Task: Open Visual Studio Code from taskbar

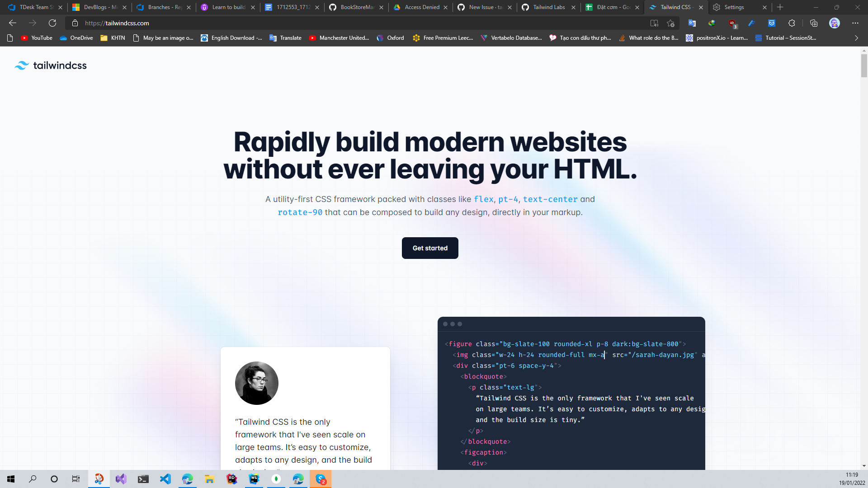Action: [165, 479]
